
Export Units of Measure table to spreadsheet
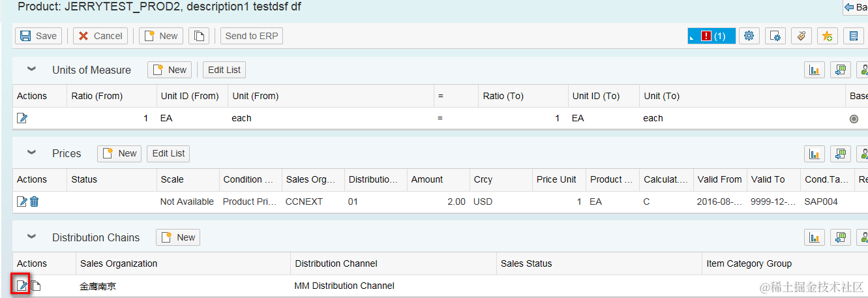click(840, 70)
